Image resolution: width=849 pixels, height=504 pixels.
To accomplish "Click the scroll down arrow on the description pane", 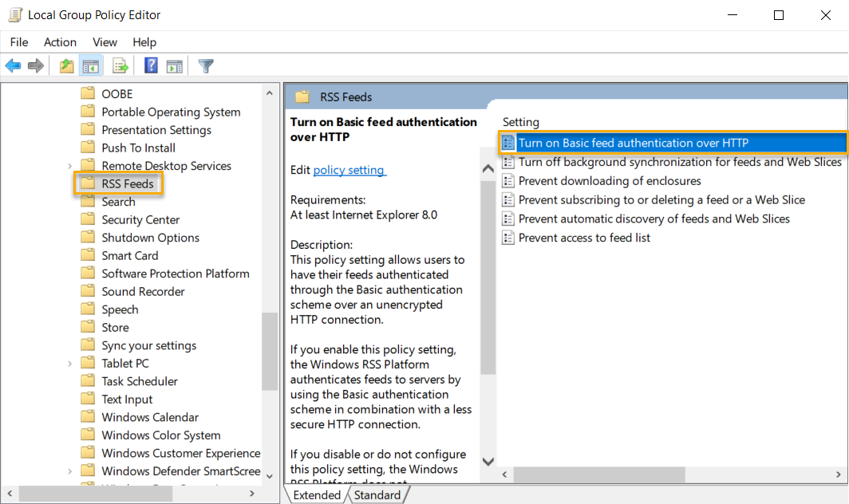I will 488,461.
